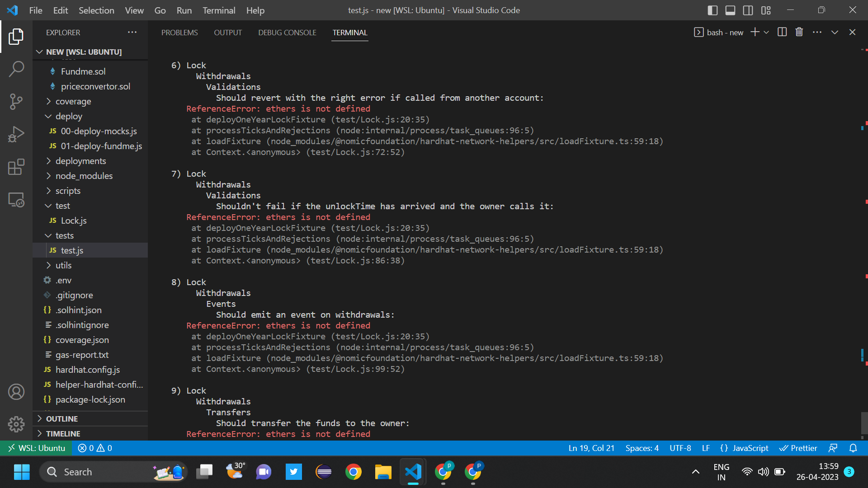Screen dimensions: 868x488
Task: Open hardhat.config.js file
Action: [87, 370]
